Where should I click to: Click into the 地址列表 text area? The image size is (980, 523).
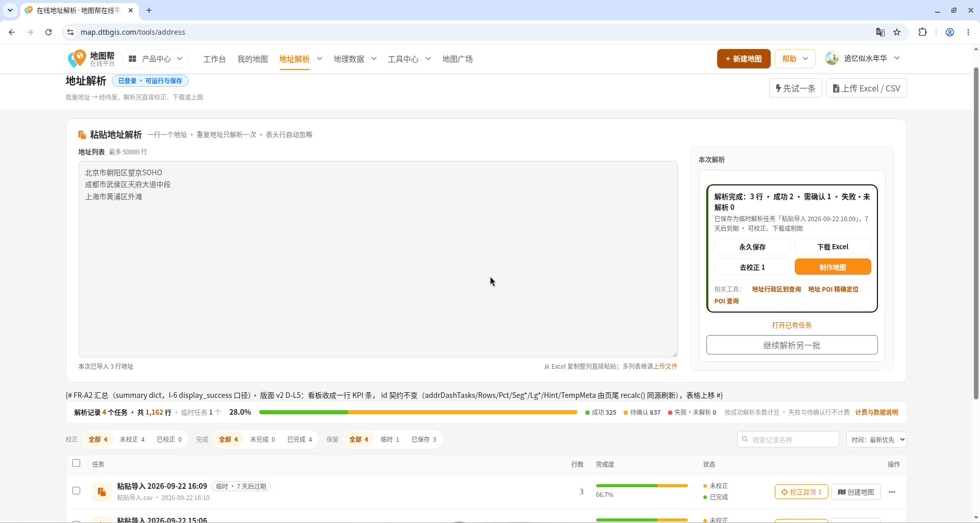tap(378, 259)
